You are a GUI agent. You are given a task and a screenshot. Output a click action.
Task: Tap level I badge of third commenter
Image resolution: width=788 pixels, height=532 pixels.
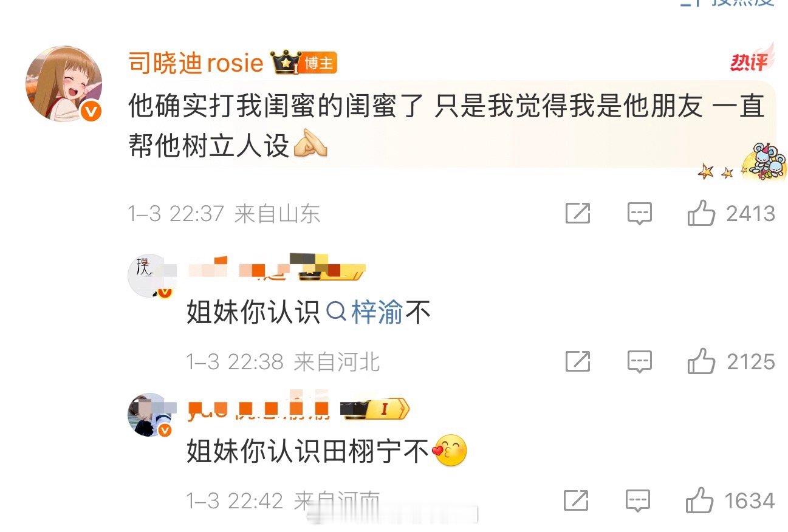(x=385, y=410)
